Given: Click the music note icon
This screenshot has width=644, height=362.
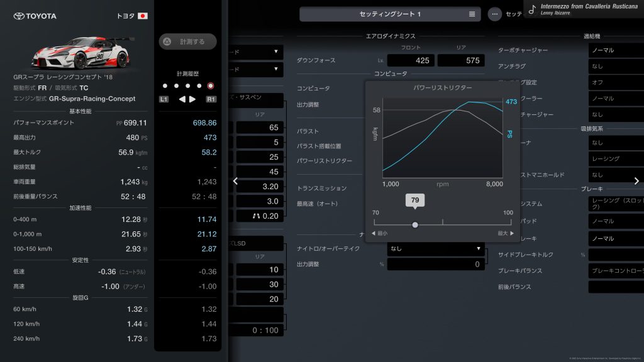Looking at the screenshot, I should tap(532, 9).
